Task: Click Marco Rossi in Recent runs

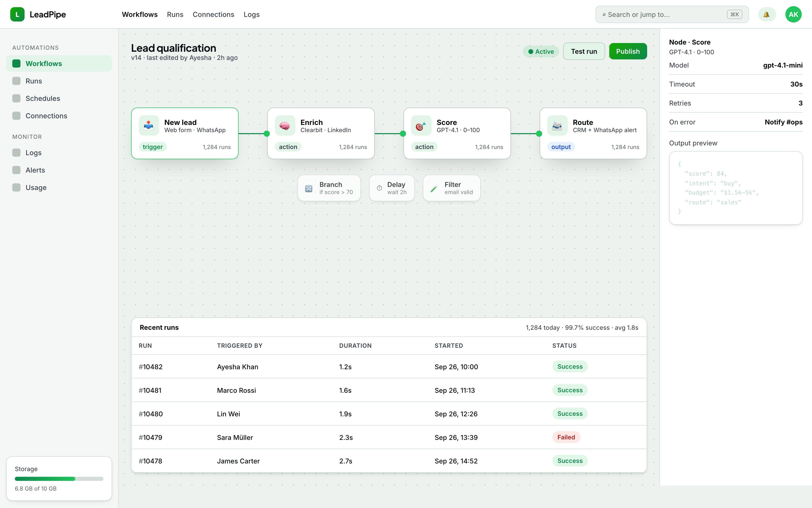Action: 237,390
